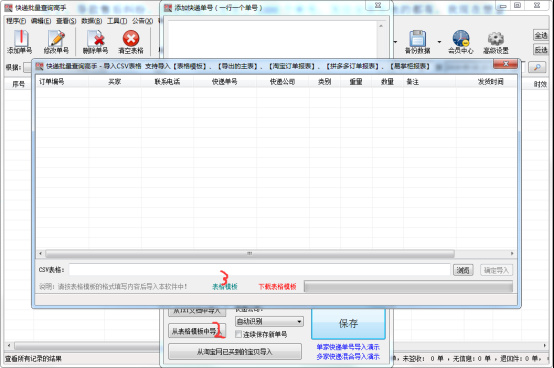Click the 备份数据 floppy disk icon
This screenshot has width=554, height=368.
coord(418,38)
